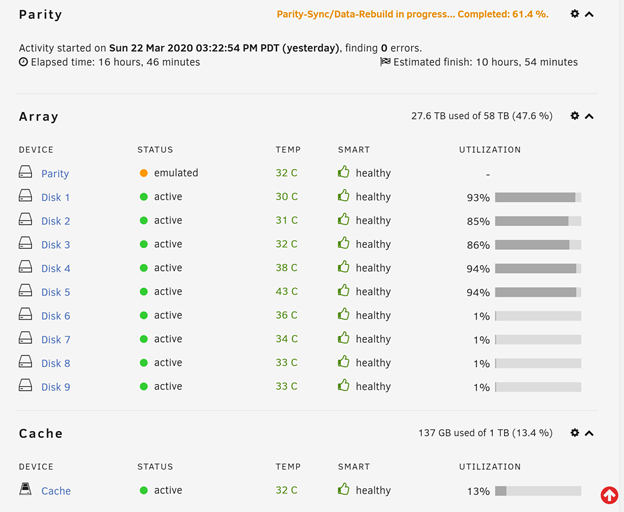Open the Array section settings gear
624x512 pixels.
[575, 116]
